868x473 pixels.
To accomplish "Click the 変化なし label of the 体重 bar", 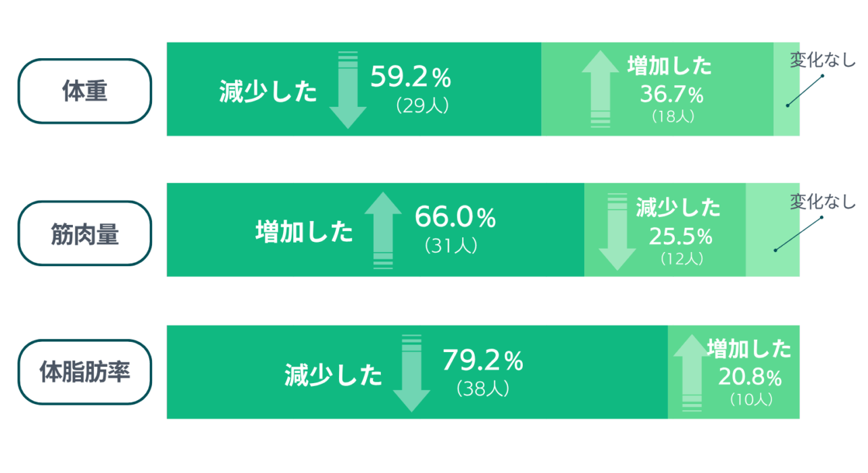I will tap(823, 60).
